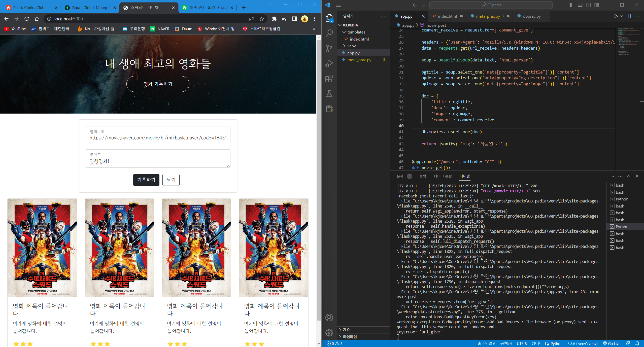Click the 영화URL input field
The width and height of the screenshot is (644, 347).
point(158,135)
